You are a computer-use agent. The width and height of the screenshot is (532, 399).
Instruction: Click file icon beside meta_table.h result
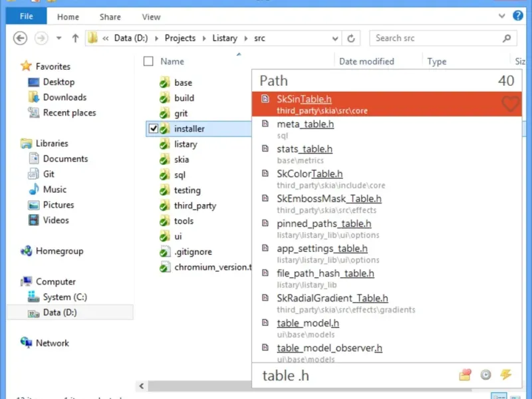tap(265, 124)
